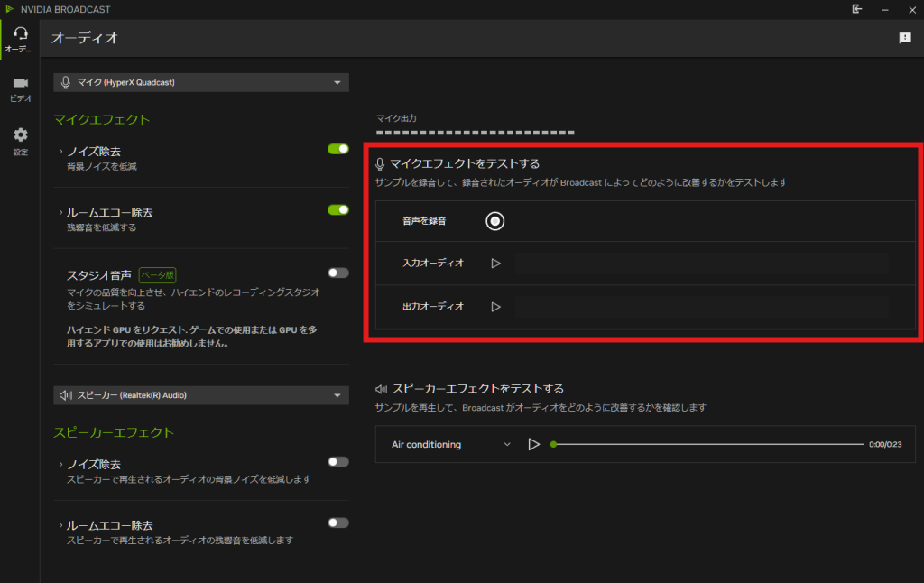Image resolution: width=924 pixels, height=583 pixels.
Task: Click the 出力オーディオ waveform track
Action: (x=702, y=307)
